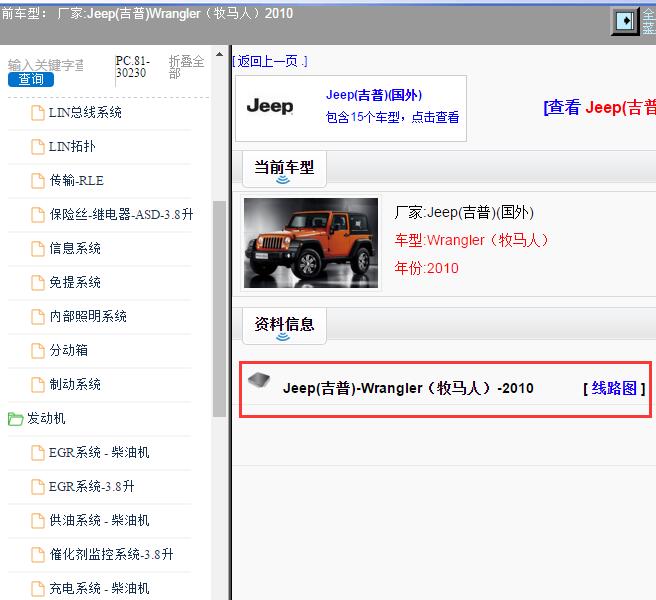The image size is (656, 600).
Task: Click the page icon beside 免提系统
Action: tap(38, 282)
